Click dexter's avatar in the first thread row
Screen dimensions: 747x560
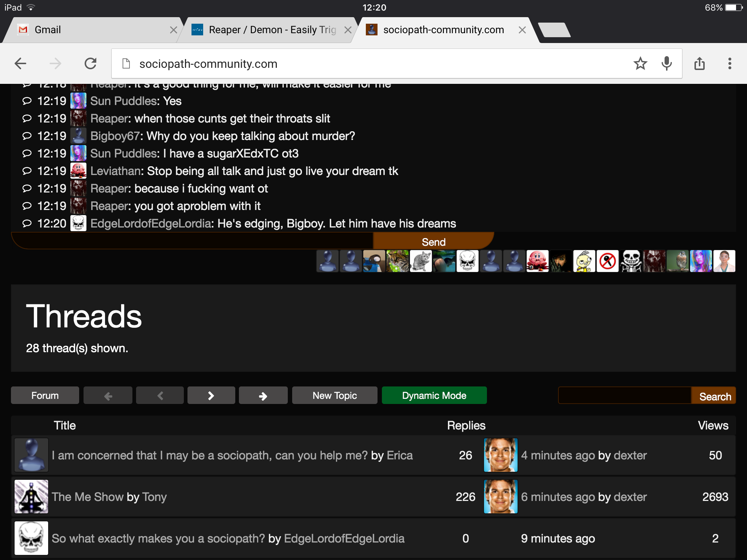pyautogui.click(x=501, y=455)
